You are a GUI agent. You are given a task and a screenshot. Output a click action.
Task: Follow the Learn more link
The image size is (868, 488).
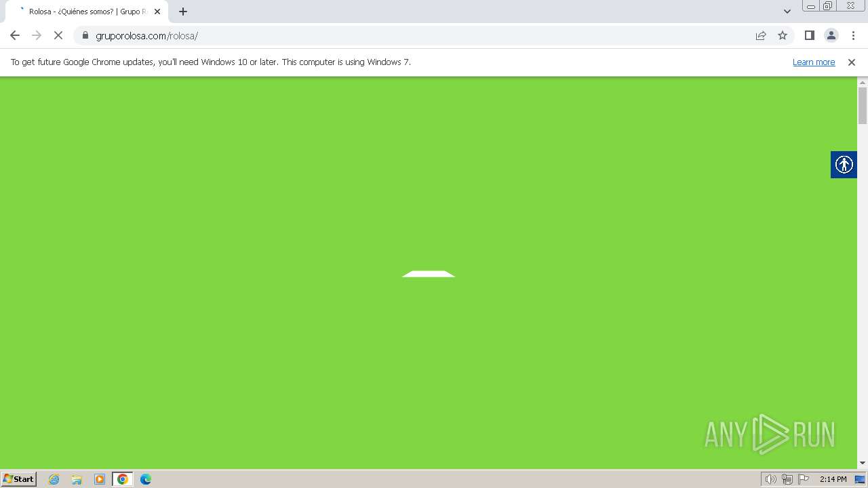tap(814, 62)
